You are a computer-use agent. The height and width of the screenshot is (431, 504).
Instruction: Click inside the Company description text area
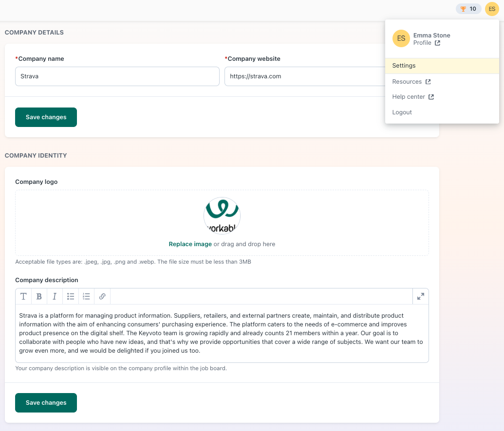(x=222, y=333)
